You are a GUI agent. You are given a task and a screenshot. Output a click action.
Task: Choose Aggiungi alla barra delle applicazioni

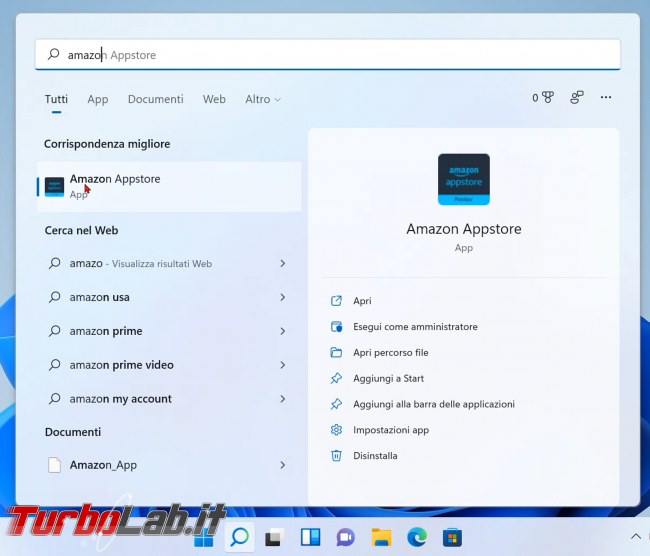(x=434, y=404)
